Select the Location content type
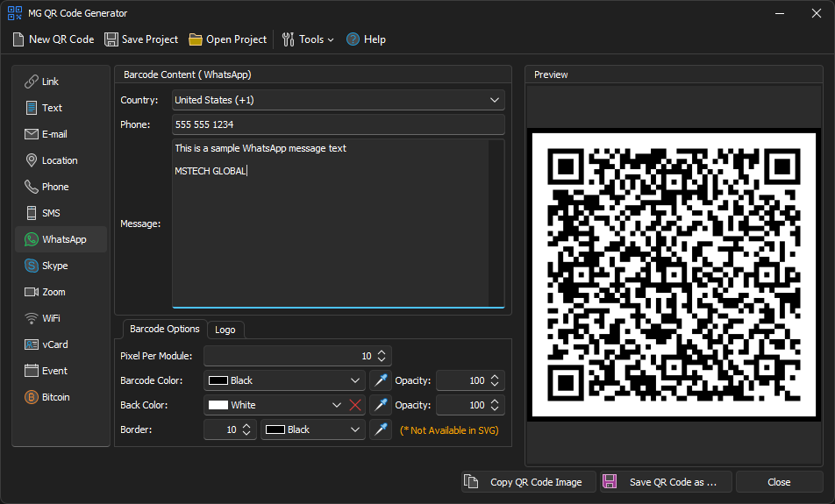The image size is (835, 504). tap(61, 160)
